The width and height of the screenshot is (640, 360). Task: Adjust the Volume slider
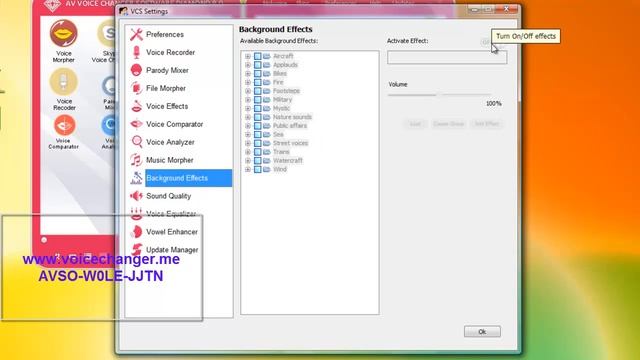point(439,94)
